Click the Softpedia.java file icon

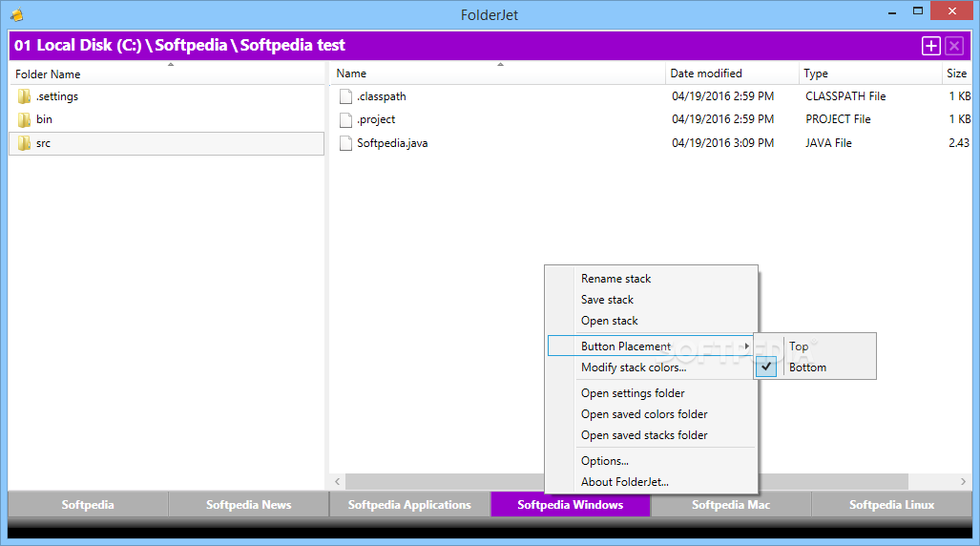[x=345, y=143]
